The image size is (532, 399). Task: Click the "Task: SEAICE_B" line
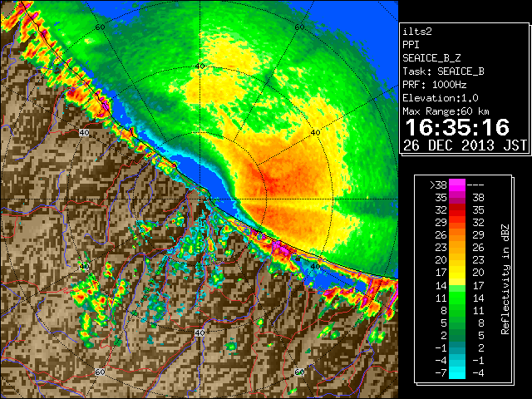pos(443,71)
